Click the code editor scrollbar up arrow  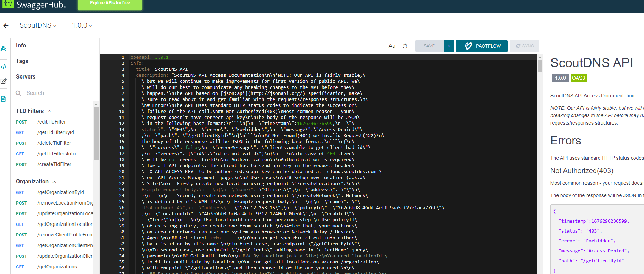(x=540, y=57)
